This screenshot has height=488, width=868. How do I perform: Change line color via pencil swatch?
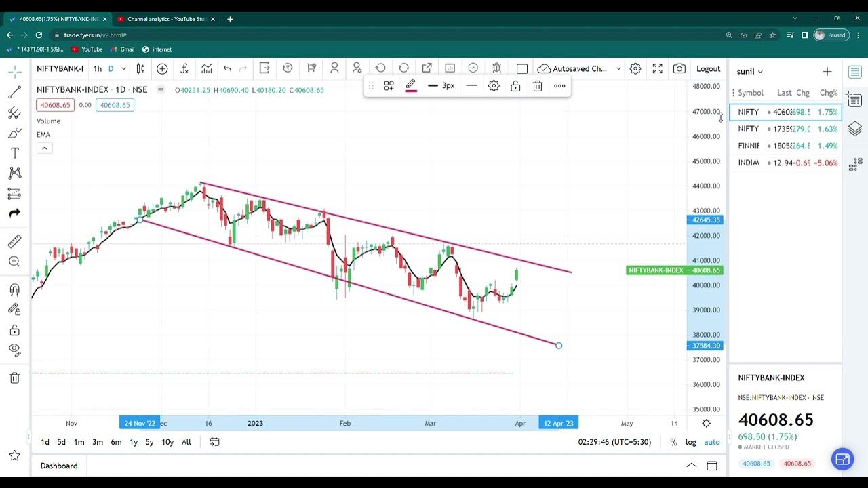411,86
